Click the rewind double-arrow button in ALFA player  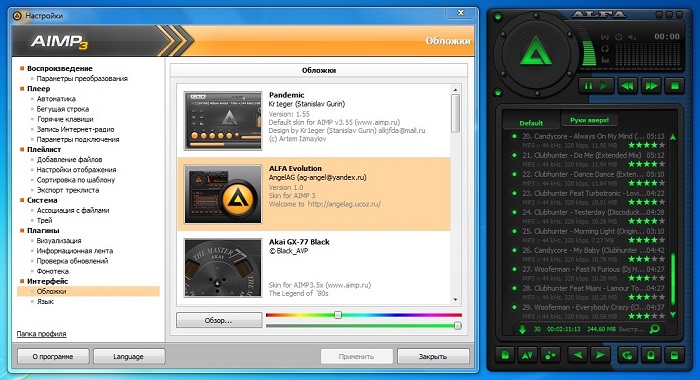(628, 85)
